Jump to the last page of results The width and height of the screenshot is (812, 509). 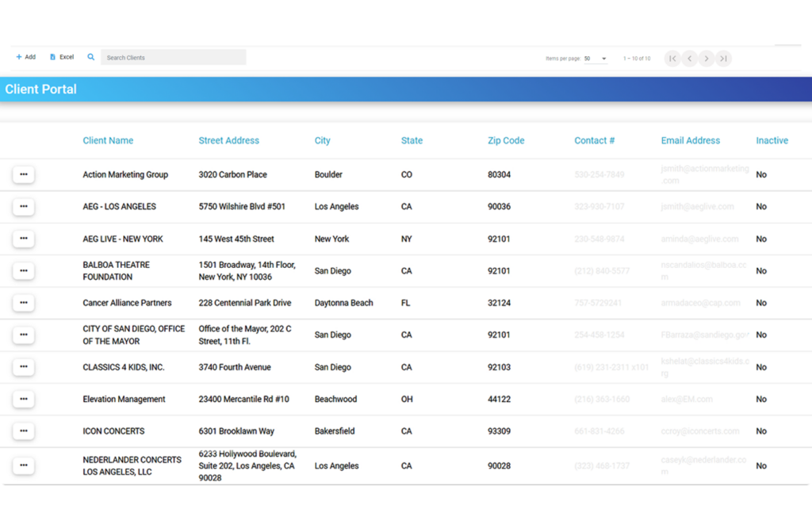coord(724,58)
